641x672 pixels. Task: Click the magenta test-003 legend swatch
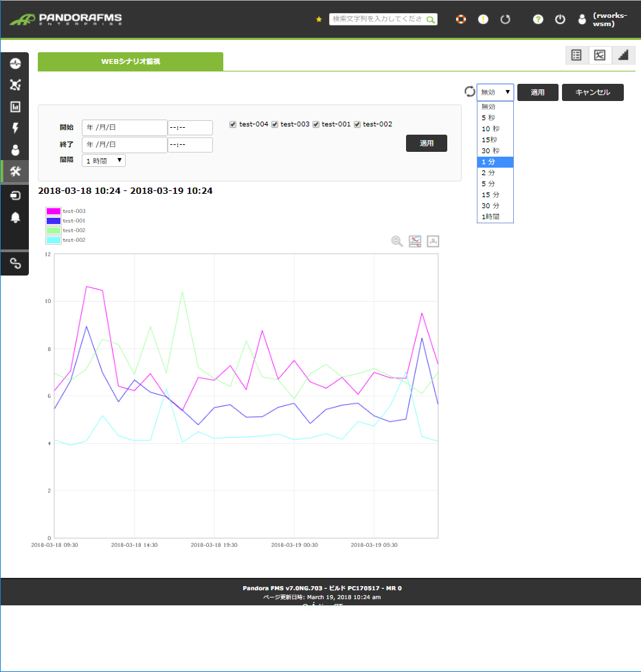54,211
